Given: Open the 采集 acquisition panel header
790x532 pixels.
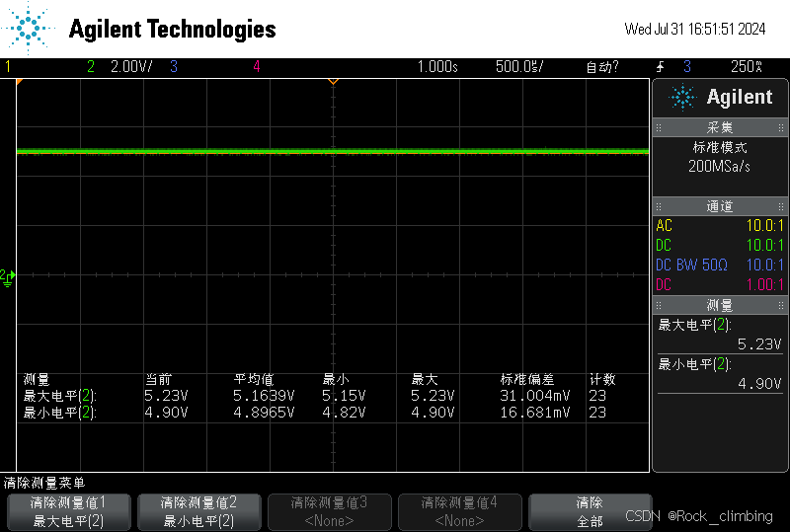Looking at the screenshot, I should pyautogui.click(x=720, y=127).
